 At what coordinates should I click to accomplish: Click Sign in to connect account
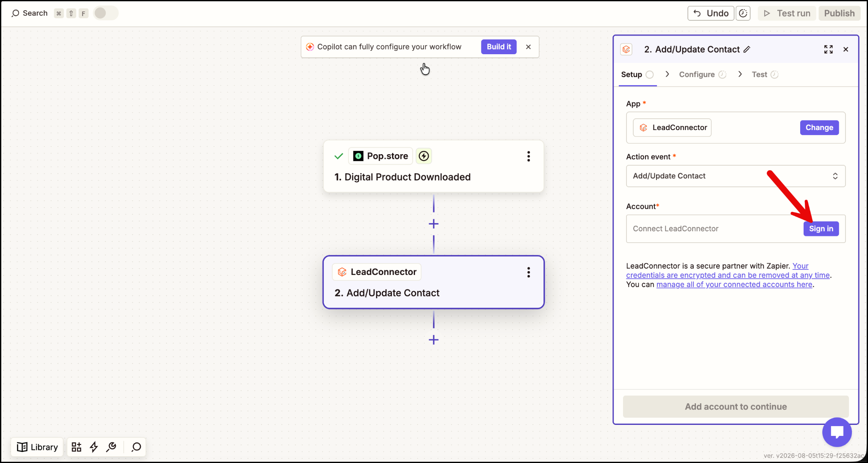point(821,229)
